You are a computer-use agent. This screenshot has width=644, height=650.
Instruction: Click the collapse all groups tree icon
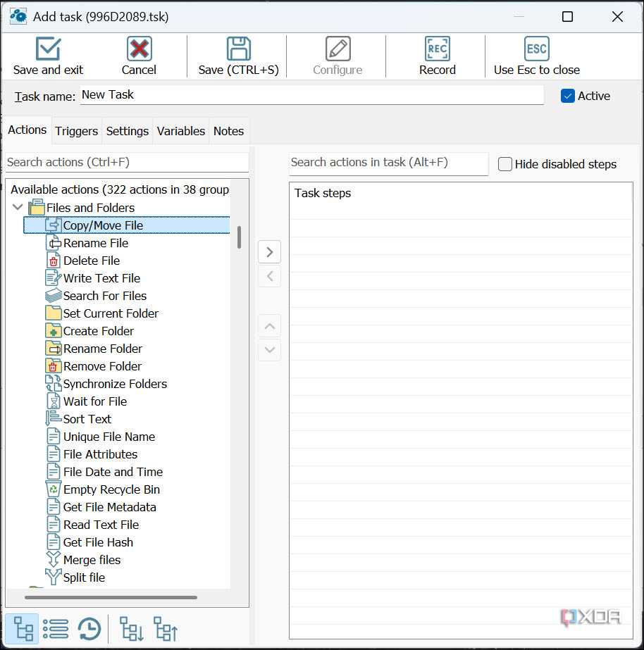[x=166, y=629]
